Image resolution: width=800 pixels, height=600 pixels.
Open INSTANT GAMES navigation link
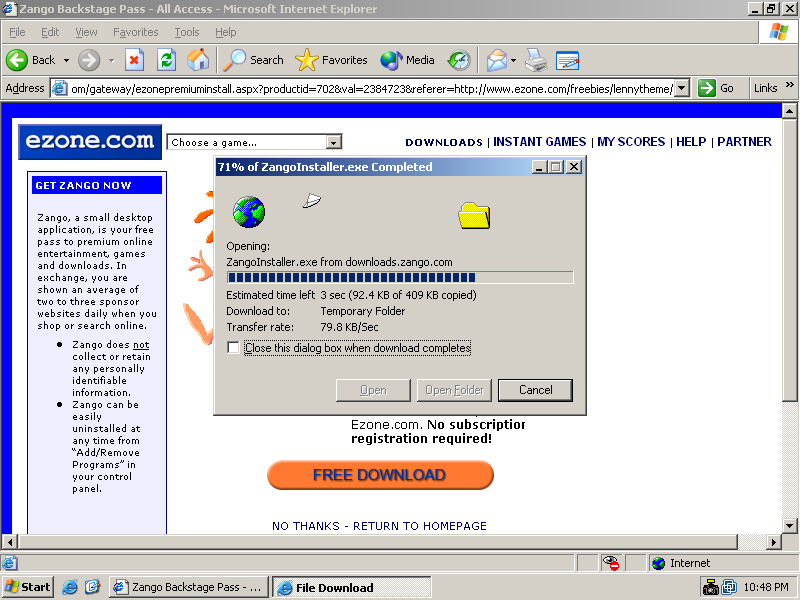(x=539, y=142)
